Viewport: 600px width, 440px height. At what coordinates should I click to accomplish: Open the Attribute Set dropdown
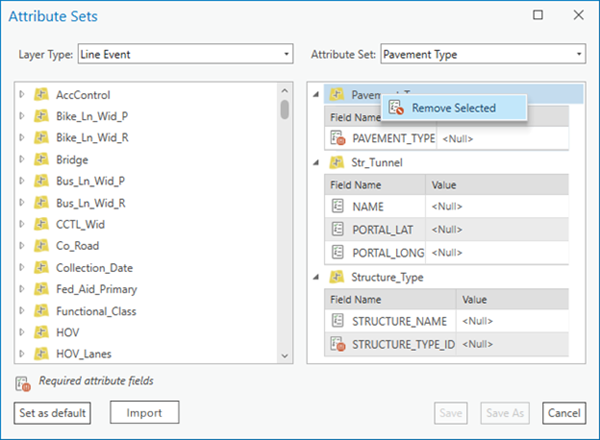[x=483, y=54]
